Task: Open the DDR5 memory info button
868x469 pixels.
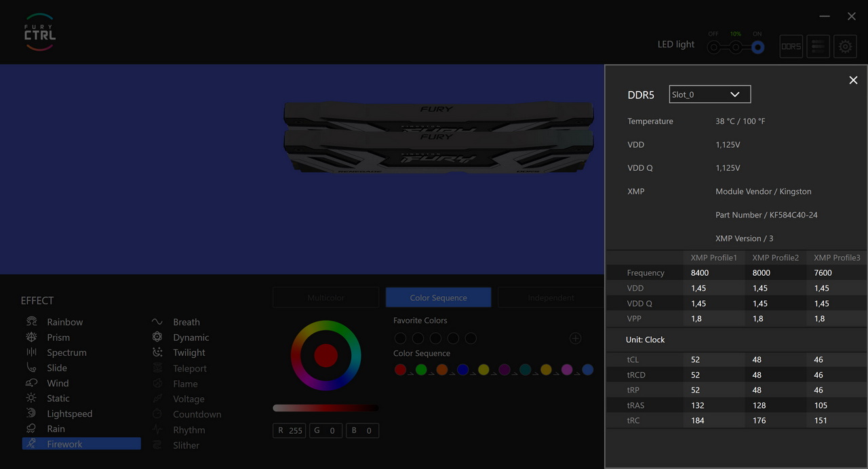Action: (791, 46)
